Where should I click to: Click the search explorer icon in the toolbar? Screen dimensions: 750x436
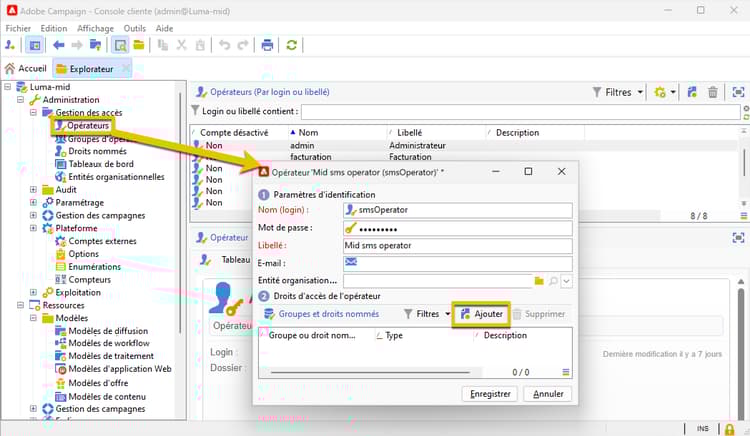120,45
